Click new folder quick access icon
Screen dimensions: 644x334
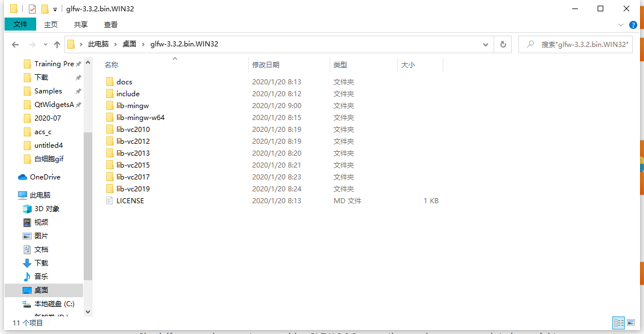[x=45, y=8]
